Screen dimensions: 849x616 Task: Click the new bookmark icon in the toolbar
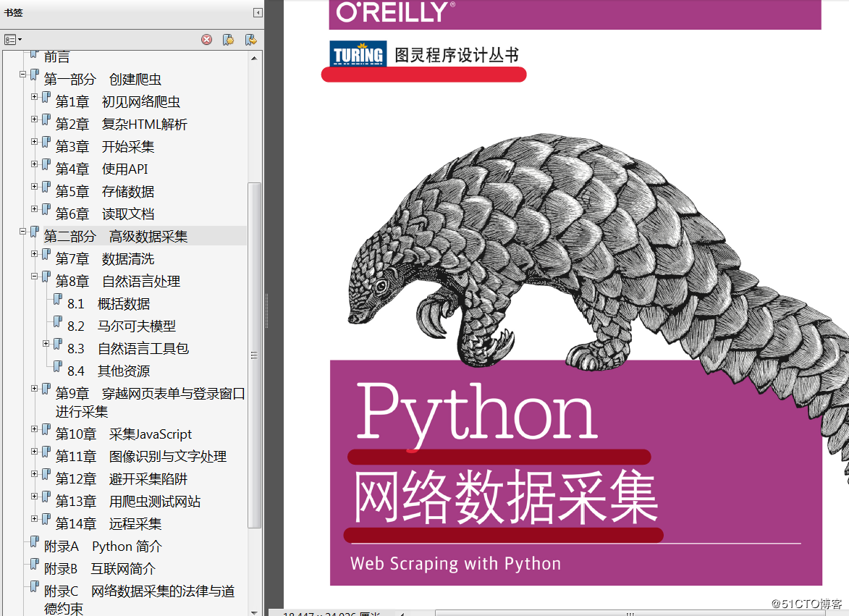(229, 40)
